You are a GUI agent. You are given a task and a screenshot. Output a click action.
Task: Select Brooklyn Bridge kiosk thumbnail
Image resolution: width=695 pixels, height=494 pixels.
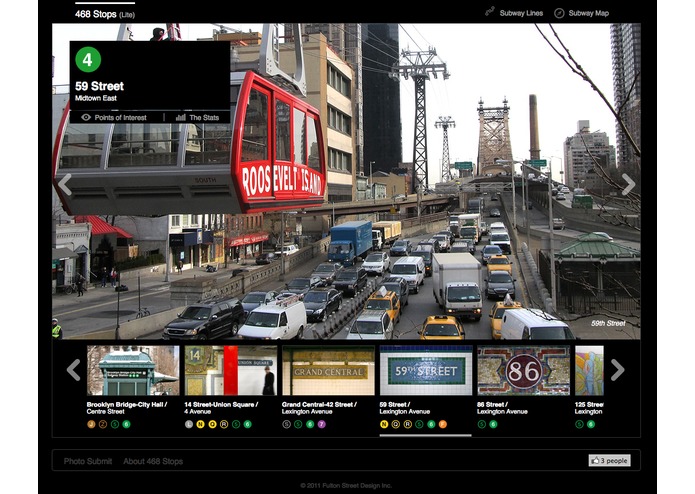point(133,370)
